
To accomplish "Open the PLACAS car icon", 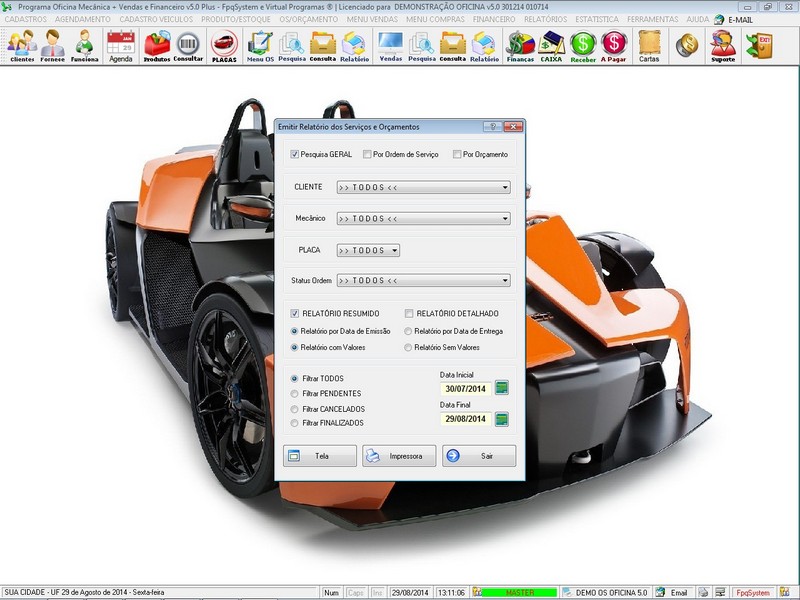I will tap(224, 46).
